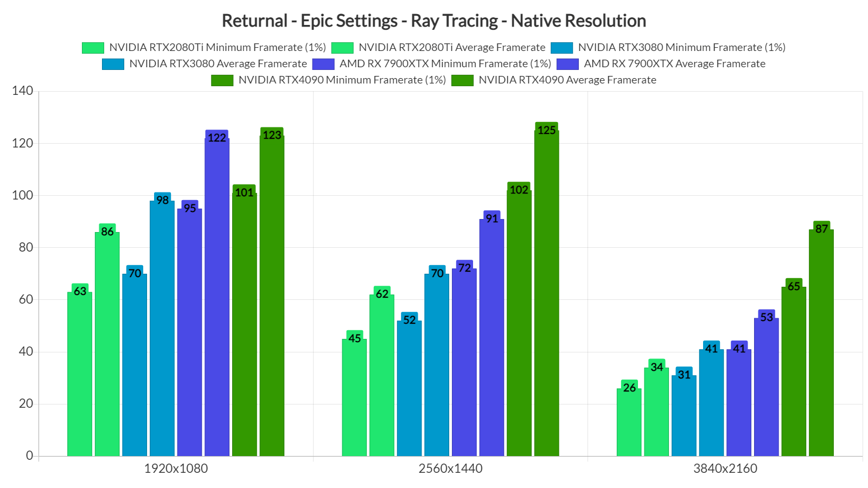The image size is (868, 488).
Task: Toggle NVIDIA RTX3080 Minimum Framerate legend swatch
Action: (561, 48)
